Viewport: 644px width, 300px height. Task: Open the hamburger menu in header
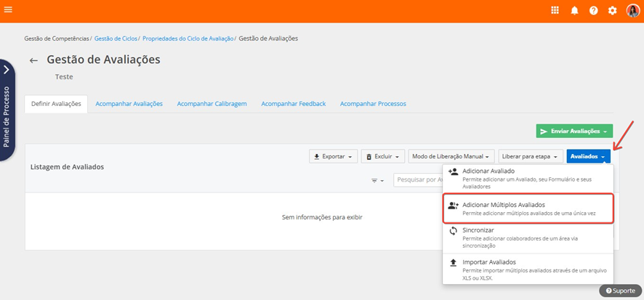click(8, 10)
